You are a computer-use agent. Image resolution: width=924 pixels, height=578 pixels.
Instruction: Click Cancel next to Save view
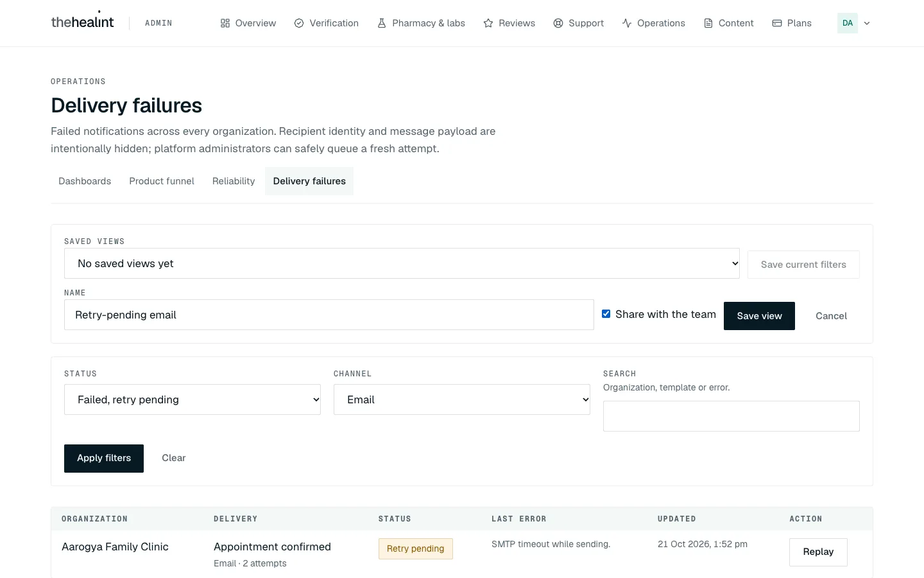point(831,316)
